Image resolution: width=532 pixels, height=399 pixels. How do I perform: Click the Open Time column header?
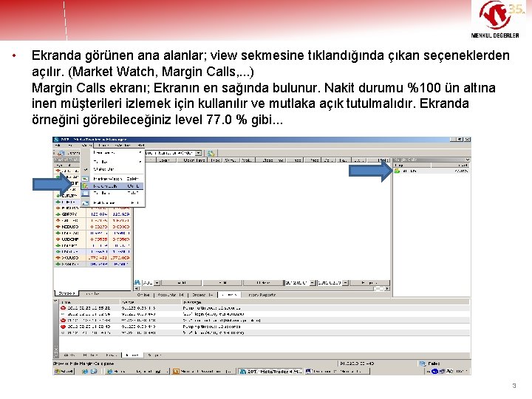(x=192, y=160)
